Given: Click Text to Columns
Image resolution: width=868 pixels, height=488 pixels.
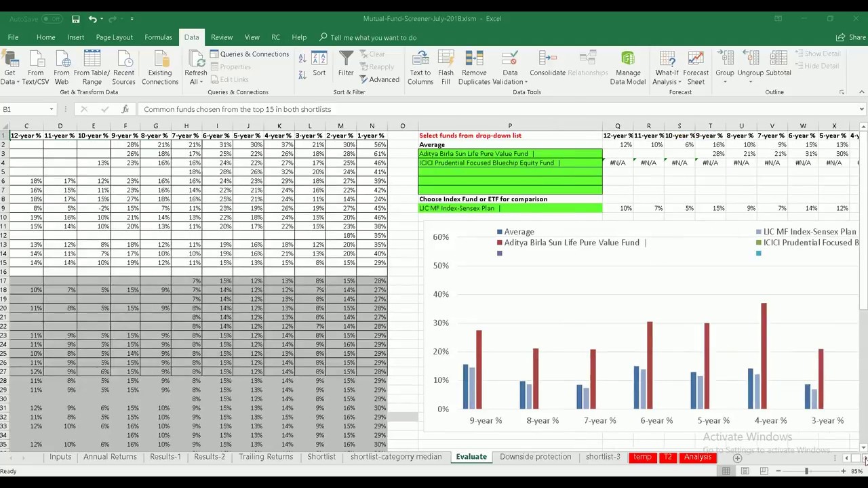Looking at the screenshot, I should pyautogui.click(x=420, y=68).
